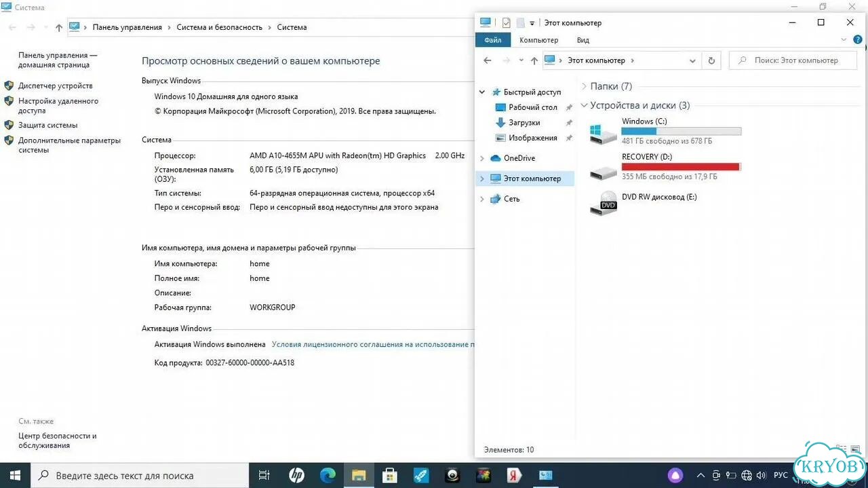The width and height of the screenshot is (868, 488).
Task: Open System protection link
Action: pos(47,126)
